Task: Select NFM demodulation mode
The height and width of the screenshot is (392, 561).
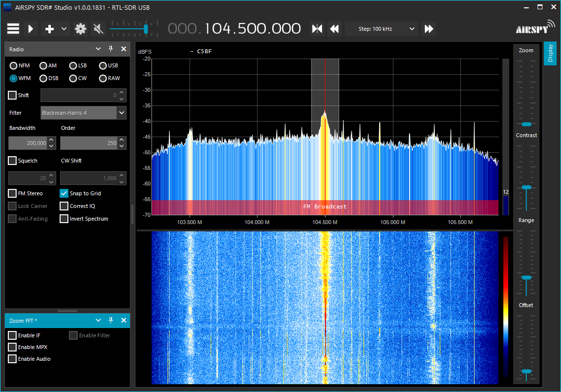Action: click(20, 65)
